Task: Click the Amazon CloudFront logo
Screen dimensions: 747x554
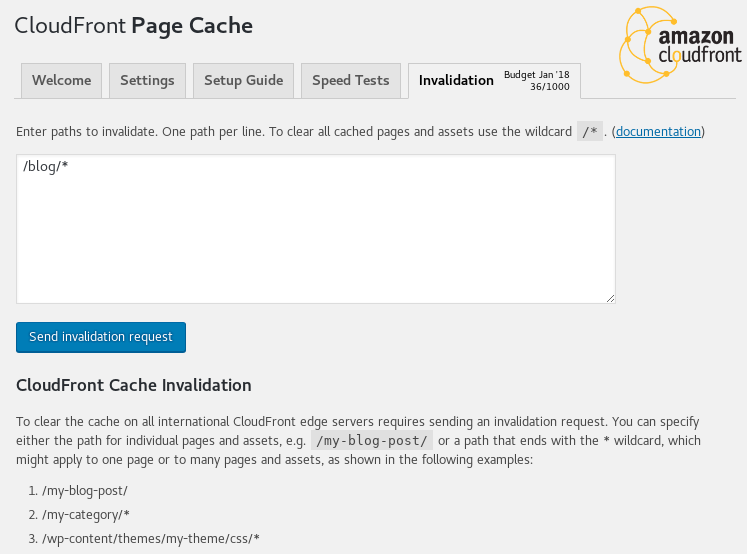Action: click(680, 45)
